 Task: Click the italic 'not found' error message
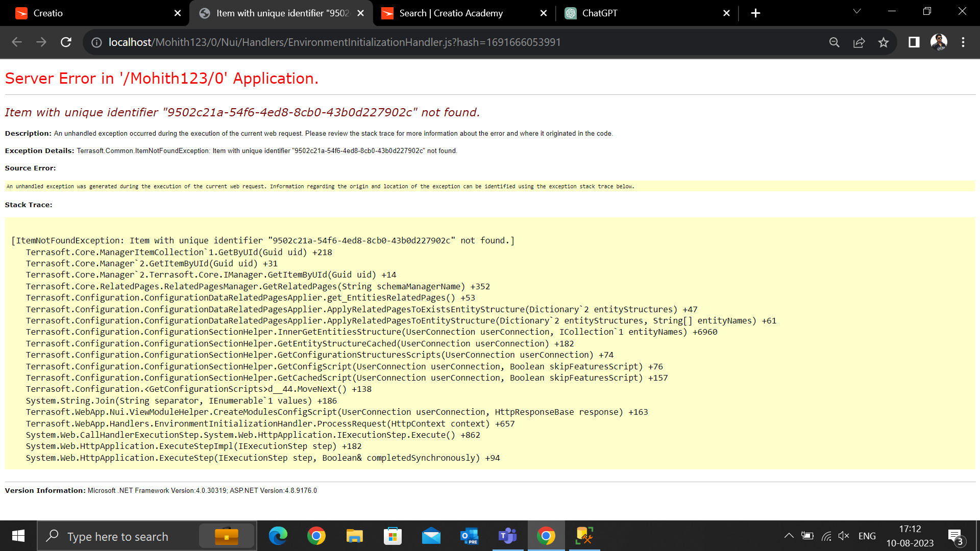click(x=242, y=112)
